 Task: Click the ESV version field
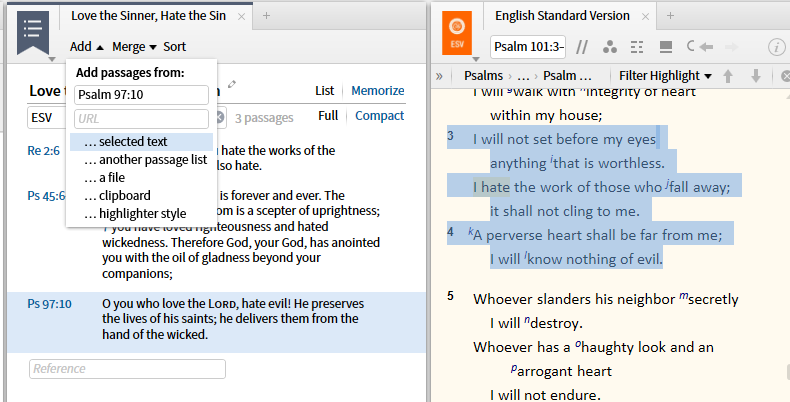(x=46, y=118)
